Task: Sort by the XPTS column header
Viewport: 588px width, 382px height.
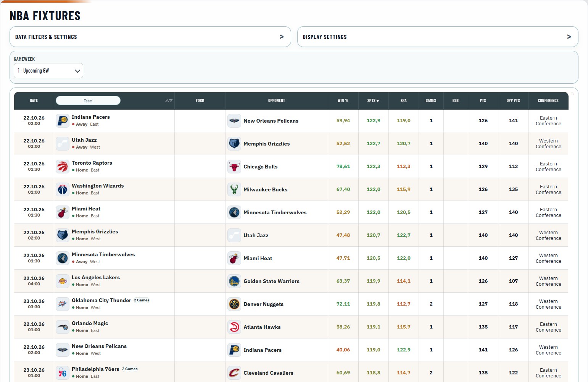Action: [373, 101]
